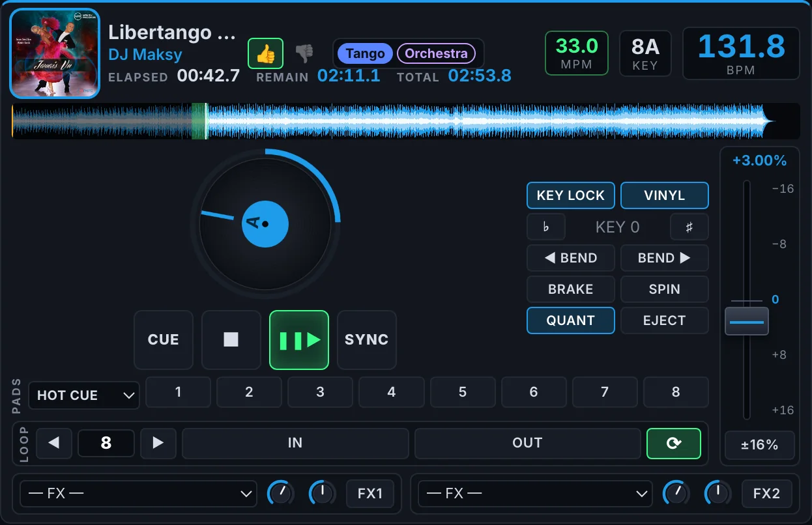Trigger hot cue pad 2
The width and height of the screenshot is (812, 525).
click(x=249, y=392)
